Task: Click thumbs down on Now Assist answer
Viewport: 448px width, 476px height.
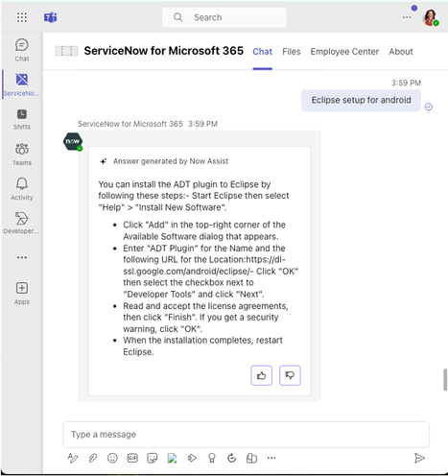Action: pos(290,375)
